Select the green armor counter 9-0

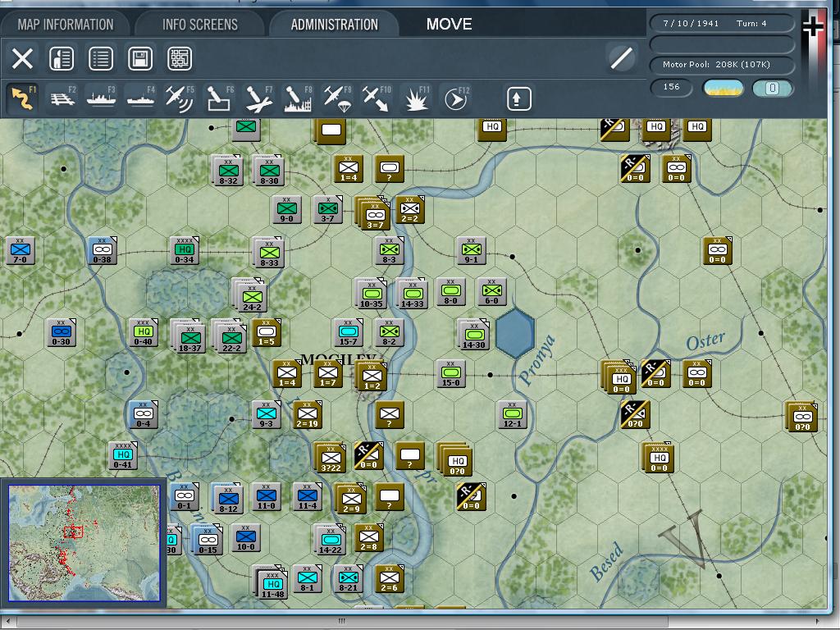point(286,209)
